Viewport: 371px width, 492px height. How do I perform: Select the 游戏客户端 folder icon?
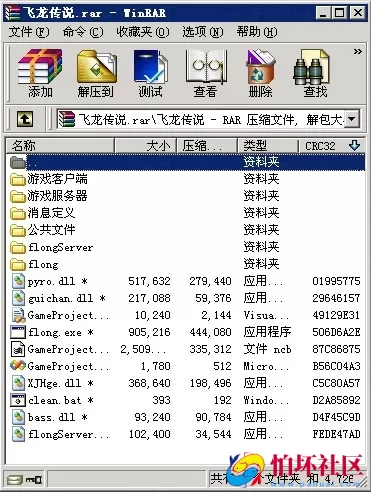[x=18, y=180]
